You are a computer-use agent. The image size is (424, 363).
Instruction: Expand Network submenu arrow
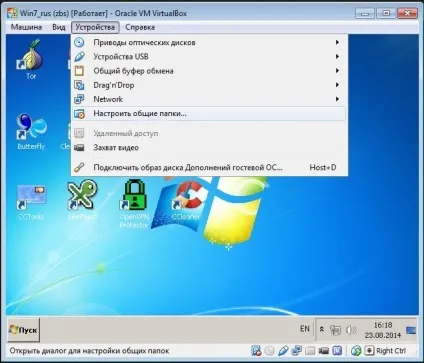(337, 99)
